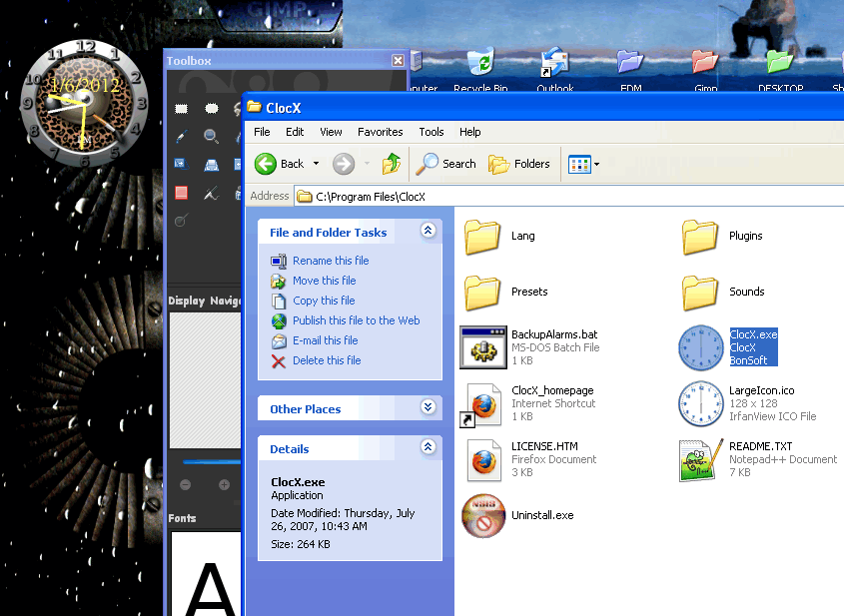The height and width of the screenshot is (616, 844).
Task: Go Back in ClocX Explorer window
Action: (280, 164)
